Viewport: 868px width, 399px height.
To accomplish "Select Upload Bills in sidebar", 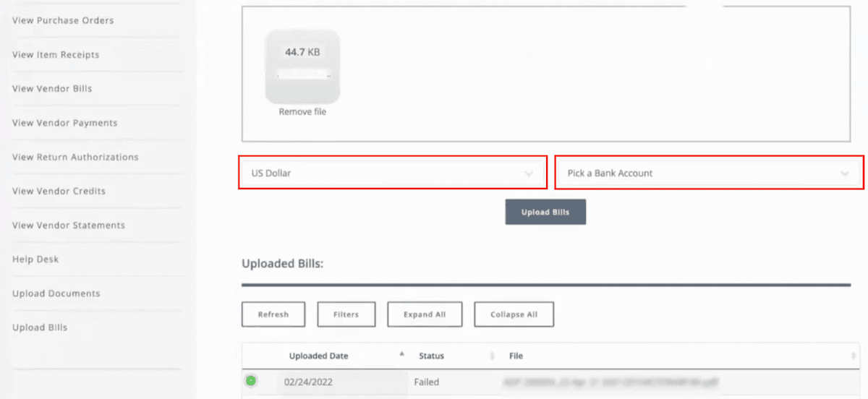I will 40,327.
